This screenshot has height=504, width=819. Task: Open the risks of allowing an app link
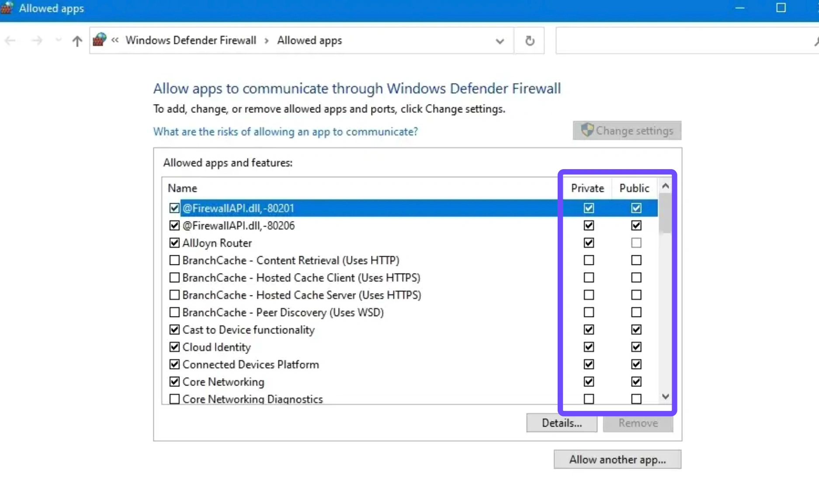point(285,132)
